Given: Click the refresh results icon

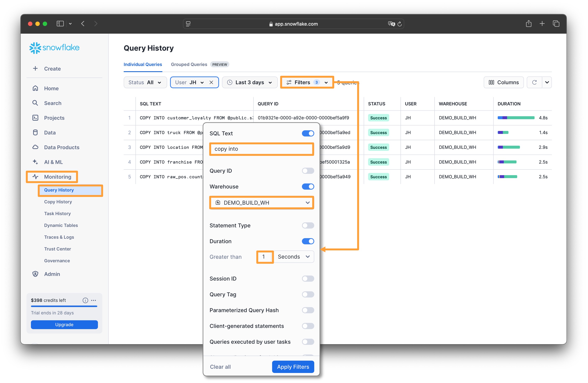Looking at the screenshot, I should coord(534,82).
